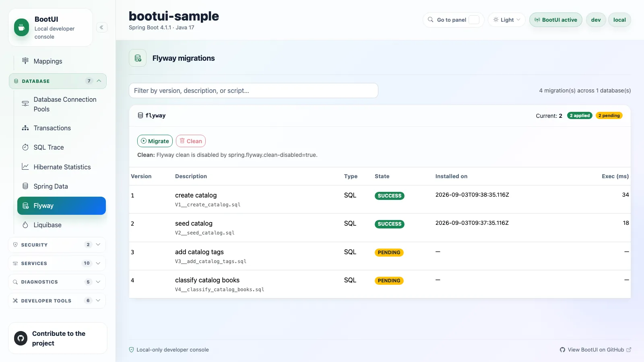Click the Services section icon
644x362 pixels.
pos(15,263)
